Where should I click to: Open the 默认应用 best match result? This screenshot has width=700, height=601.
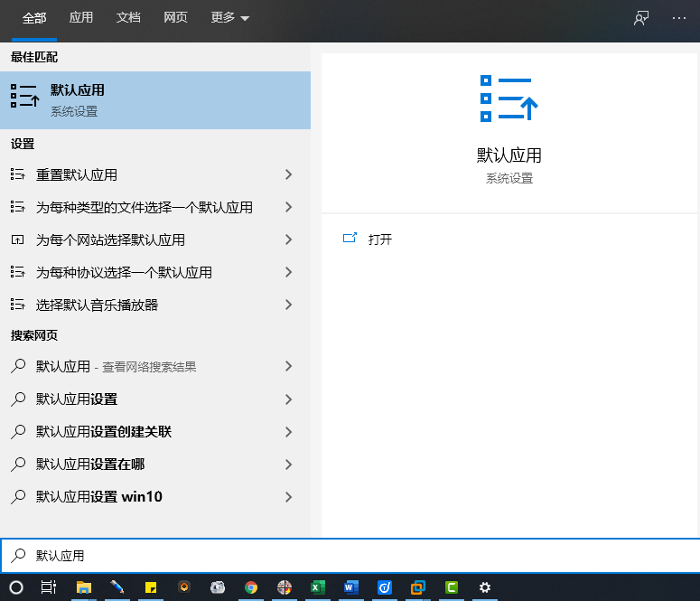coord(154,100)
